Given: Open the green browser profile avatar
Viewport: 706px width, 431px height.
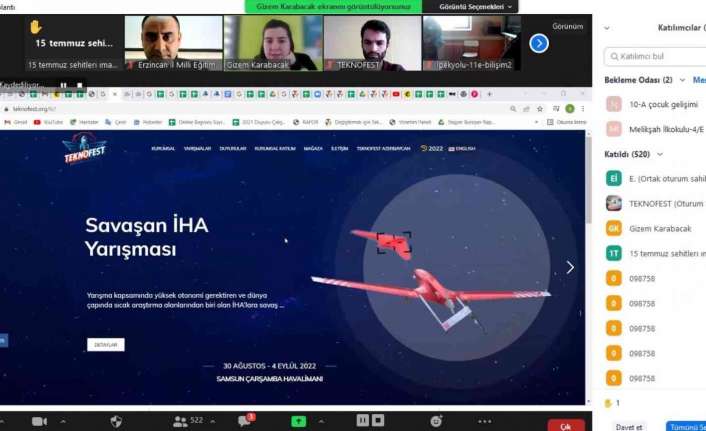Looking at the screenshot, I should pos(570,109).
